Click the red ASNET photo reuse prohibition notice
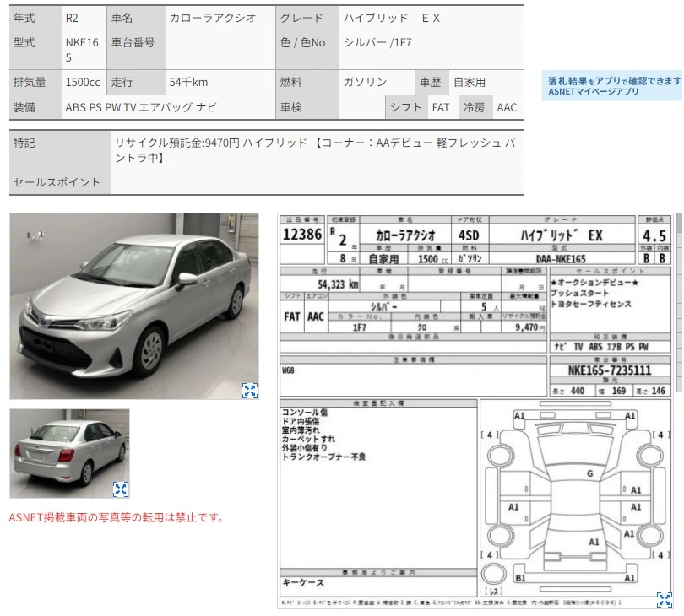The image size is (684, 616). 116,517
